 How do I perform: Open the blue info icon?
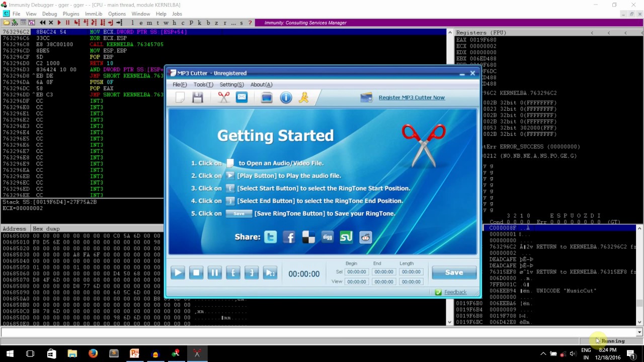tap(286, 98)
